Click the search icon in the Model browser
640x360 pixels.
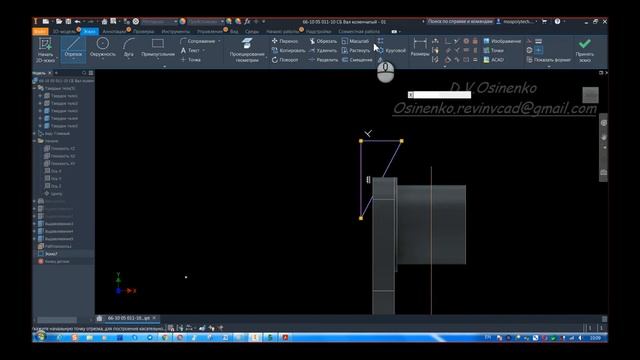84,73
